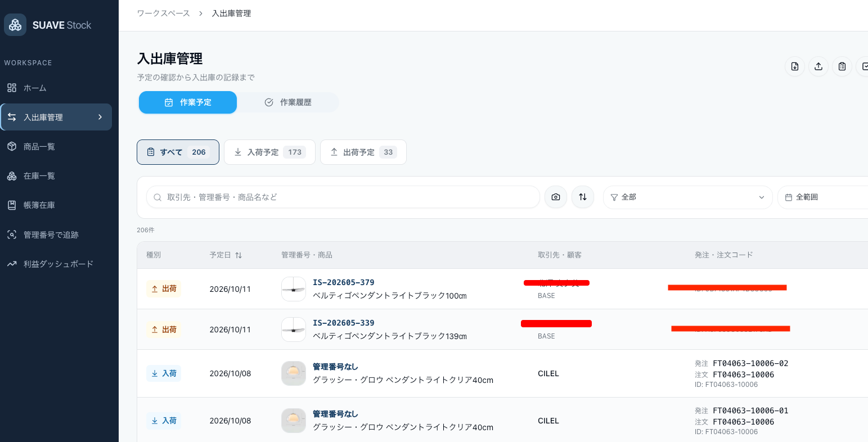Click the product thumbnail for IS-202605-379

coord(294,289)
